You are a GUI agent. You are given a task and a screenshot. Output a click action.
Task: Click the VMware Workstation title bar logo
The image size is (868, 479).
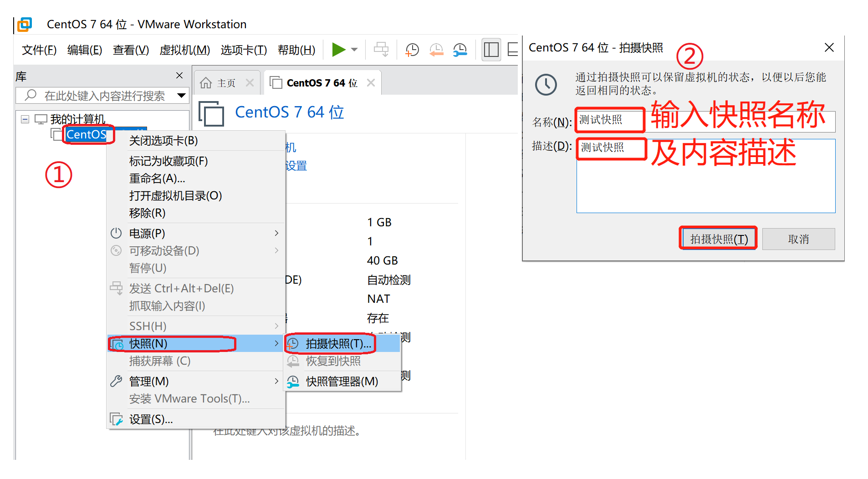click(x=25, y=24)
